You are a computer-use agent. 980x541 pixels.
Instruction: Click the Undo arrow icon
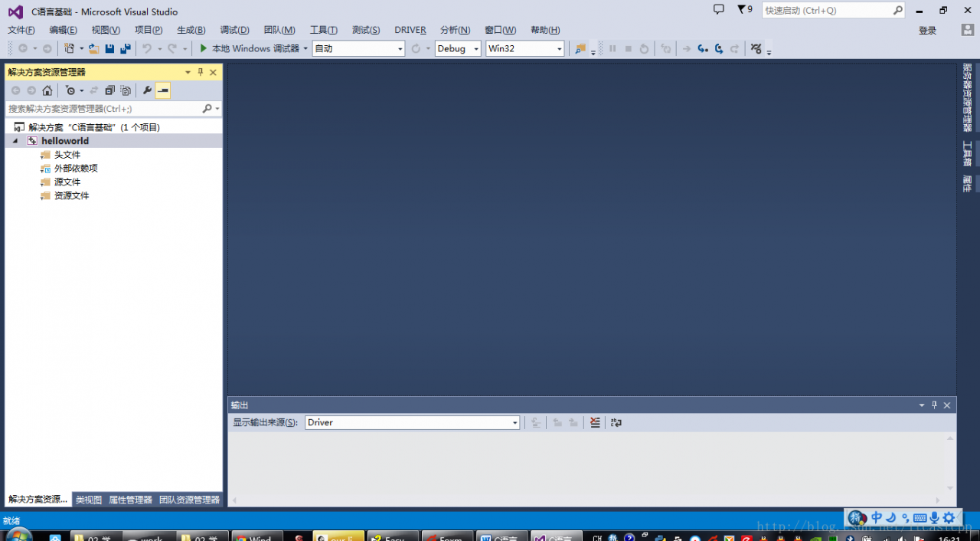coord(147,48)
